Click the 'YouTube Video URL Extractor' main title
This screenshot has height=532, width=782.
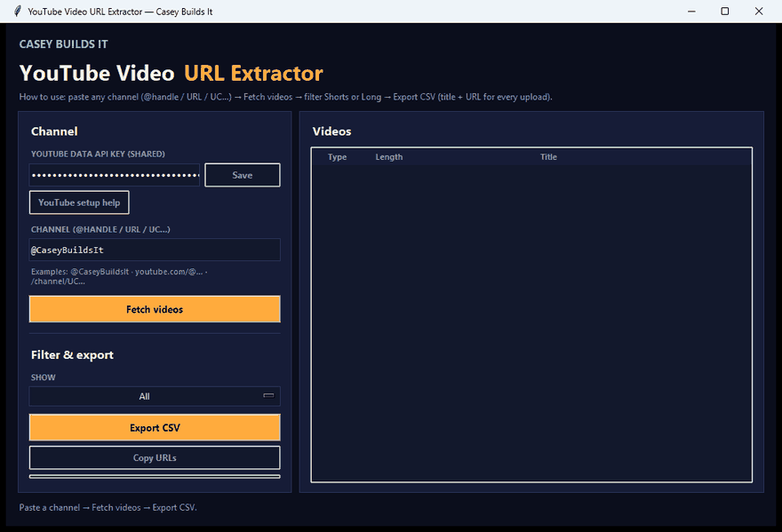coord(171,74)
